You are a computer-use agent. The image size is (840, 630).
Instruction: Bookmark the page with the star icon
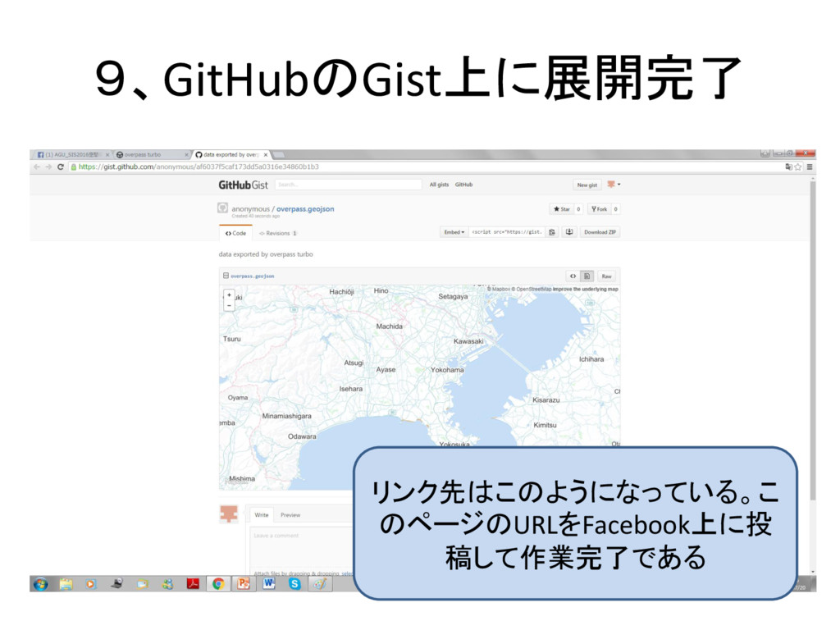tap(797, 167)
